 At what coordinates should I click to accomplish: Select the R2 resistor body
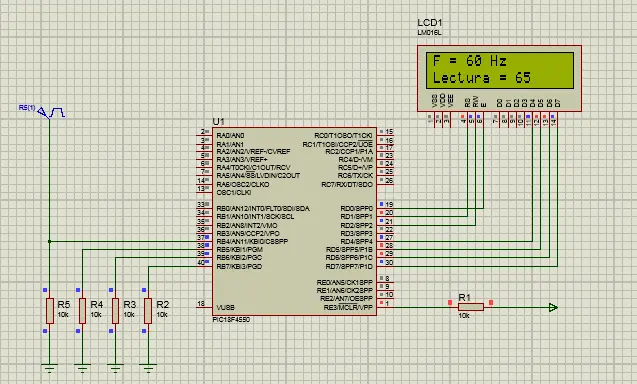(148, 311)
